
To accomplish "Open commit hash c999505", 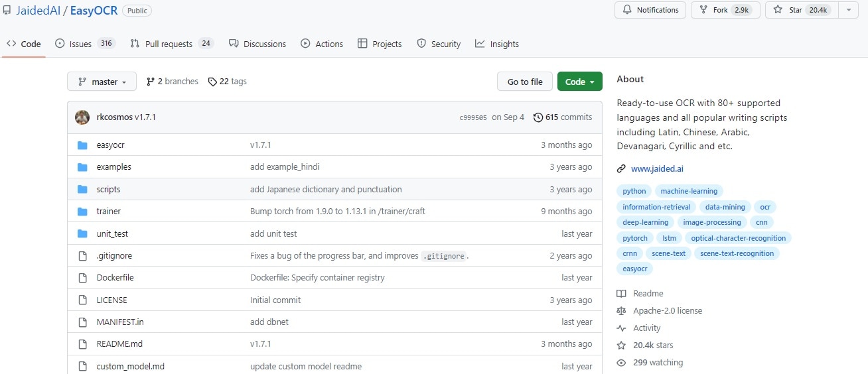I will [473, 117].
